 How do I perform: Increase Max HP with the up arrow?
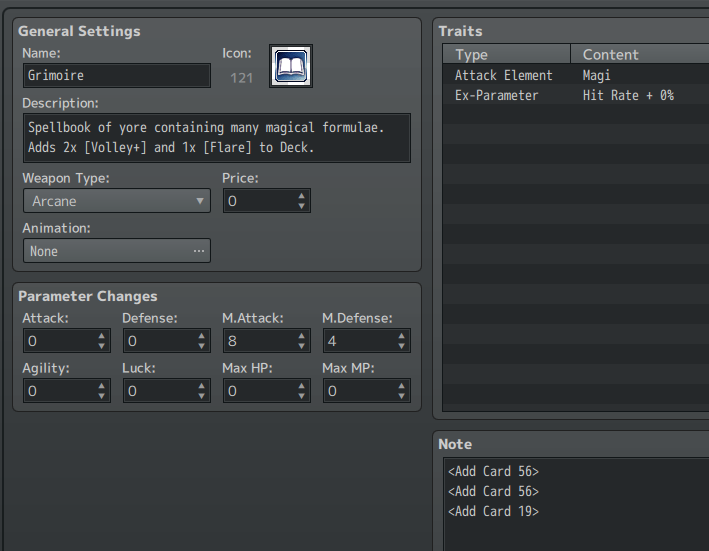coord(302,386)
